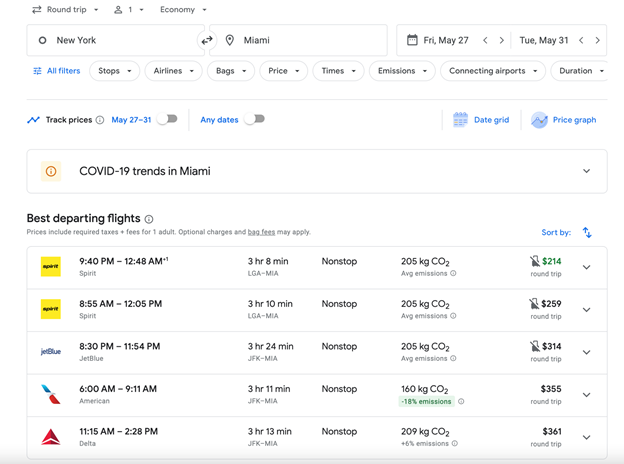The image size is (624, 464).
Task: Open the Airlines filter
Action: point(174,71)
